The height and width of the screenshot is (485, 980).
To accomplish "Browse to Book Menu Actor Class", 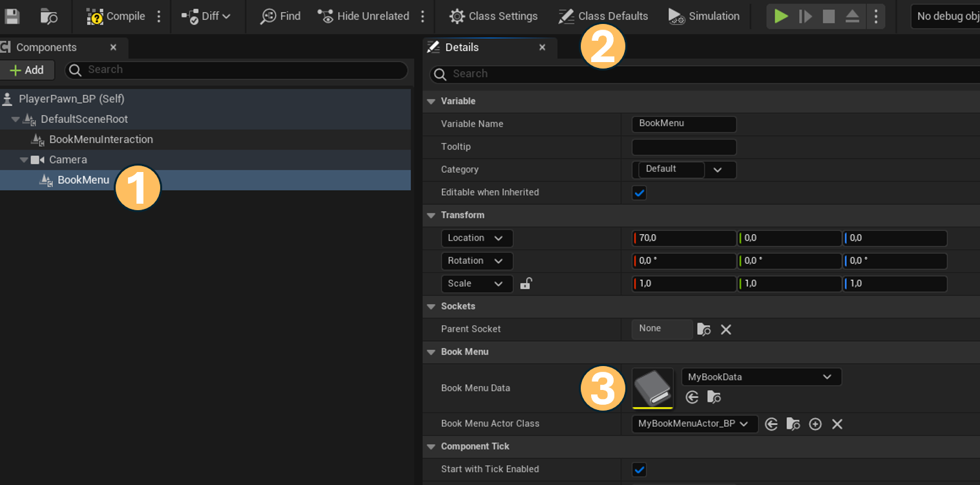I will pos(793,424).
